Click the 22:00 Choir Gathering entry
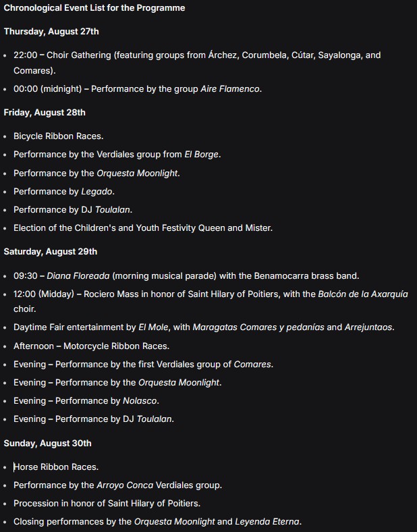 click(197, 63)
